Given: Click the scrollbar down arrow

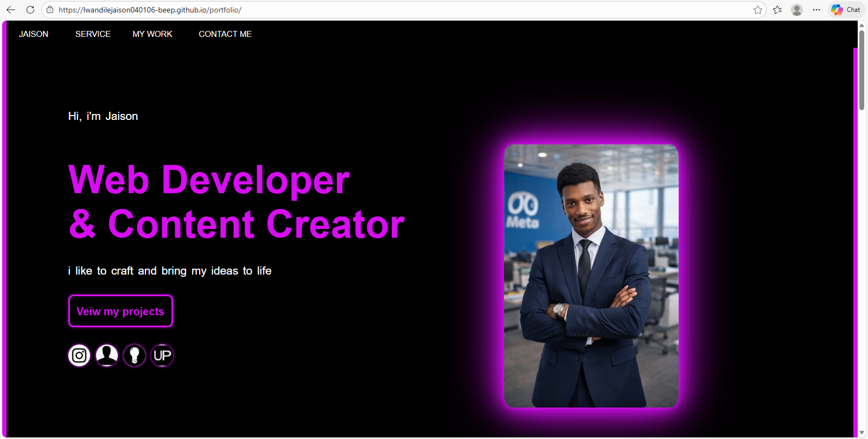Looking at the screenshot, I should pyautogui.click(x=861, y=432).
